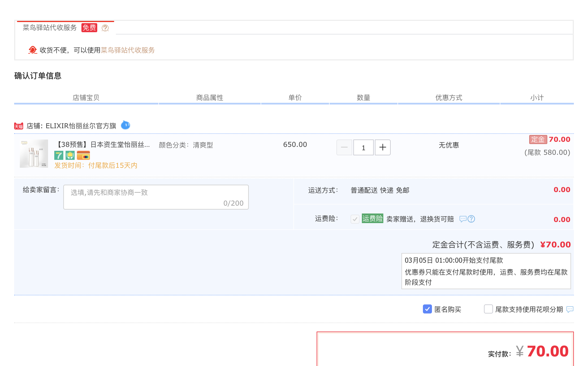The height and width of the screenshot is (366, 588).
Task: Click unit price 650.00
Action: (x=295, y=145)
